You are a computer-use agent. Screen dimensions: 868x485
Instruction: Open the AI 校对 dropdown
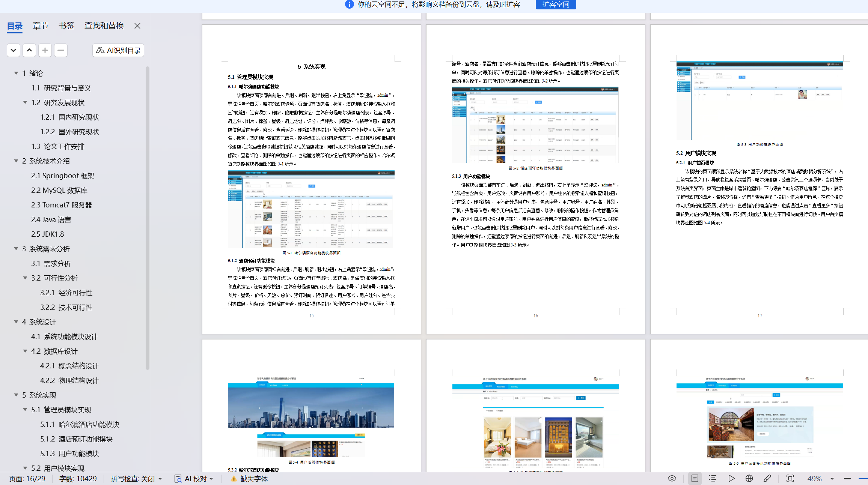pos(211,479)
